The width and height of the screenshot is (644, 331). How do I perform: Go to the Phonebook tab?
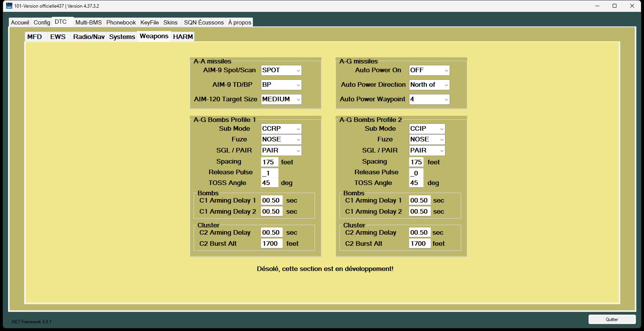pyautogui.click(x=121, y=23)
